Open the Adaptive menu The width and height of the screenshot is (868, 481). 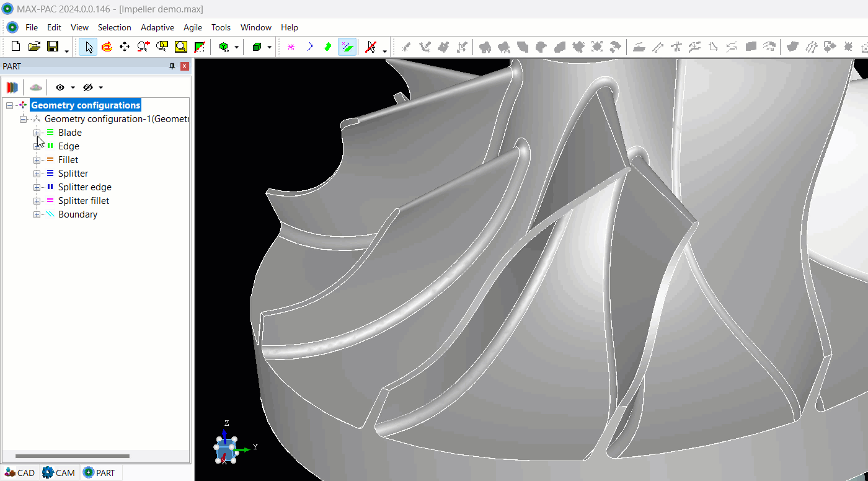(x=157, y=27)
